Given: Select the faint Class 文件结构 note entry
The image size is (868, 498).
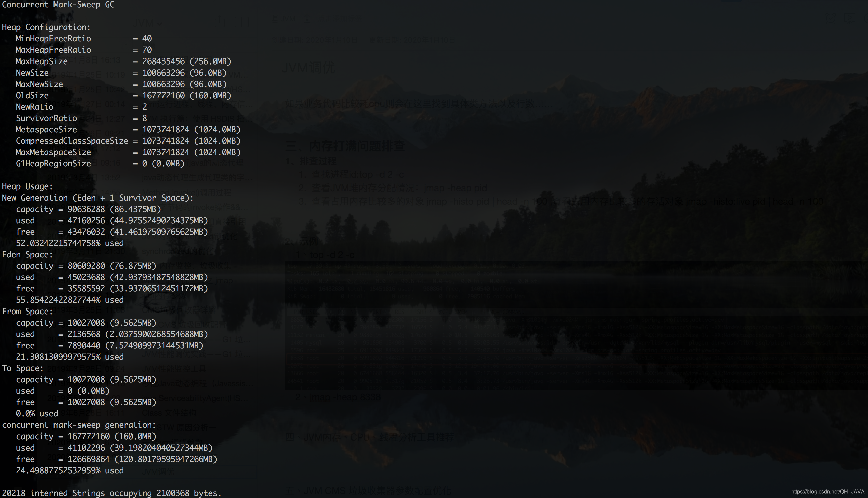Looking at the screenshot, I should click(x=169, y=413).
